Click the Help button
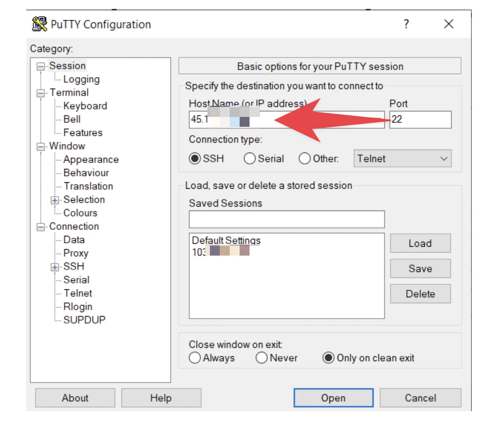This screenshot has height=427, width=504. pyautogui.click(x=161, y=398)
